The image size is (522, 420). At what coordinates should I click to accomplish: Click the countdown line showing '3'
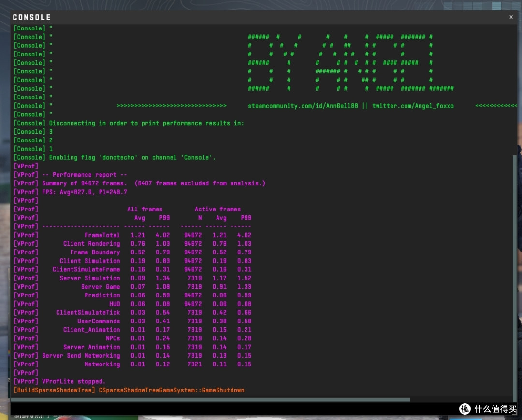point(33,132)
